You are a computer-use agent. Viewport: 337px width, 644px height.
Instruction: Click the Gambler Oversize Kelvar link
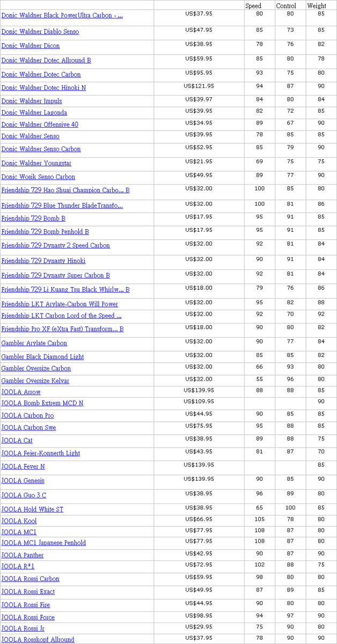(x=35, y=381)
